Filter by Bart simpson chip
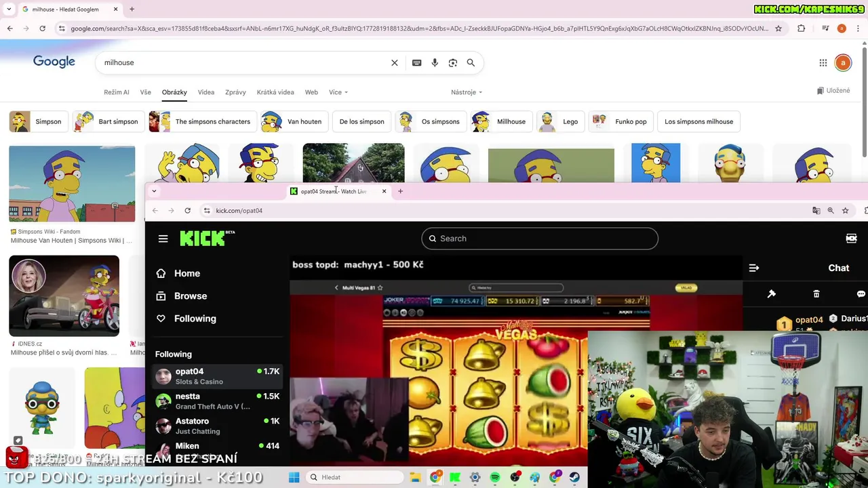The width and height of the screenshot is (868, 488). pyautogui.click(x=108, y=122)
